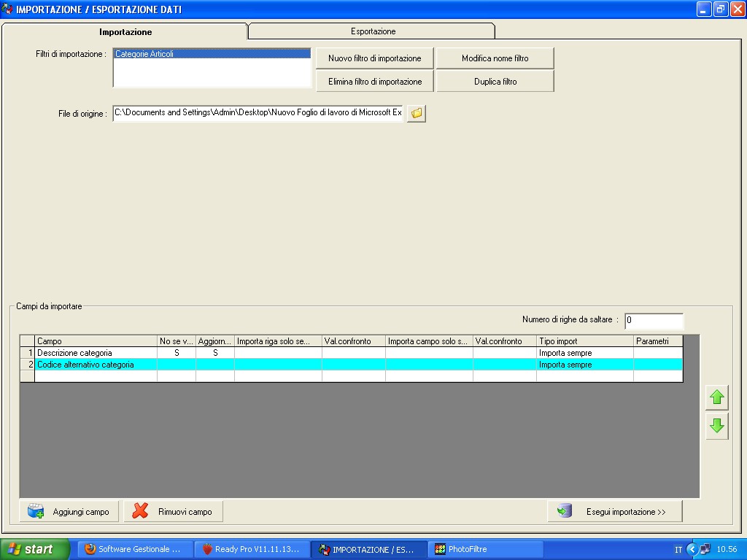Select the Importazione tab
Image resolution: width=747 pixels, height=560 pixels.
tap(125, 31)
